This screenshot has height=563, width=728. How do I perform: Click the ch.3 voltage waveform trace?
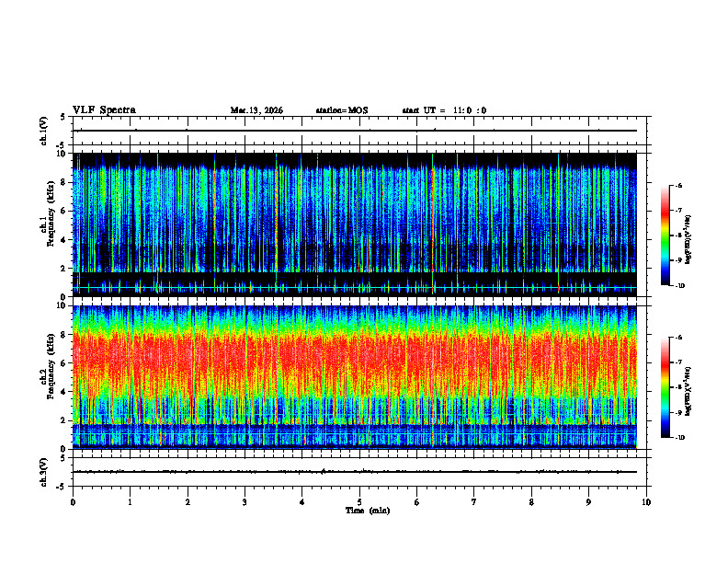[x=355, y=472]
